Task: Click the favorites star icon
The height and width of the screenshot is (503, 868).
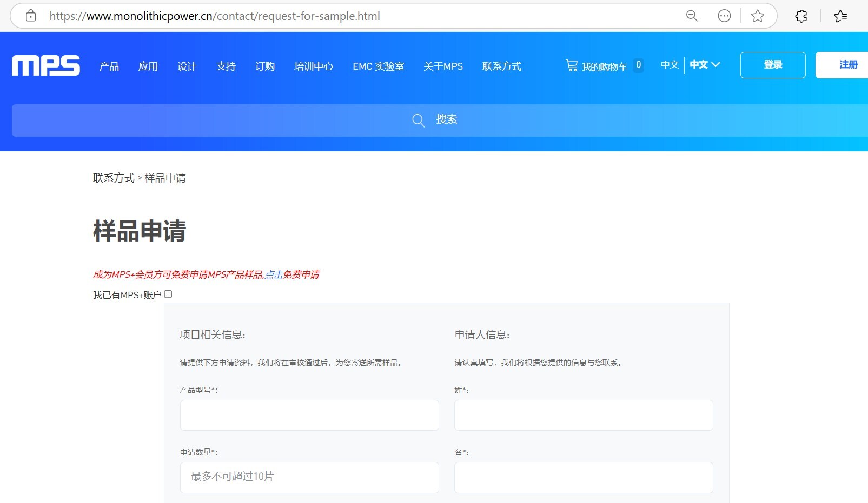Action: [757, 16]
